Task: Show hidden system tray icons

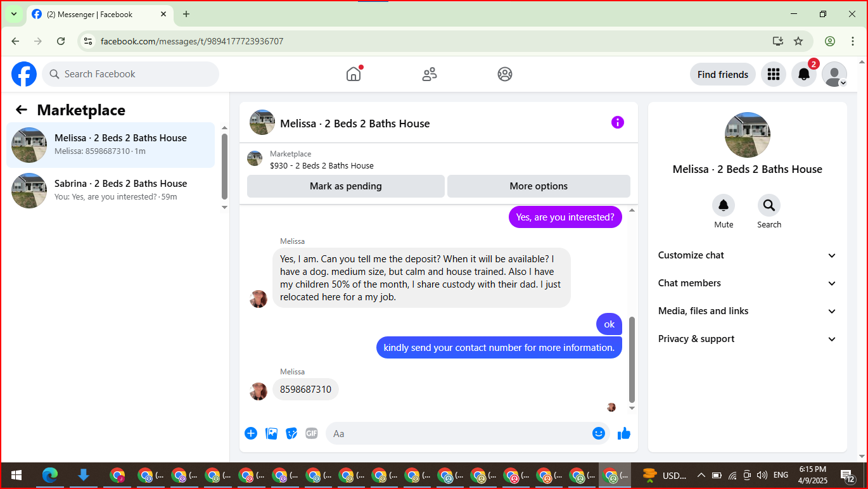Action: 701,475
